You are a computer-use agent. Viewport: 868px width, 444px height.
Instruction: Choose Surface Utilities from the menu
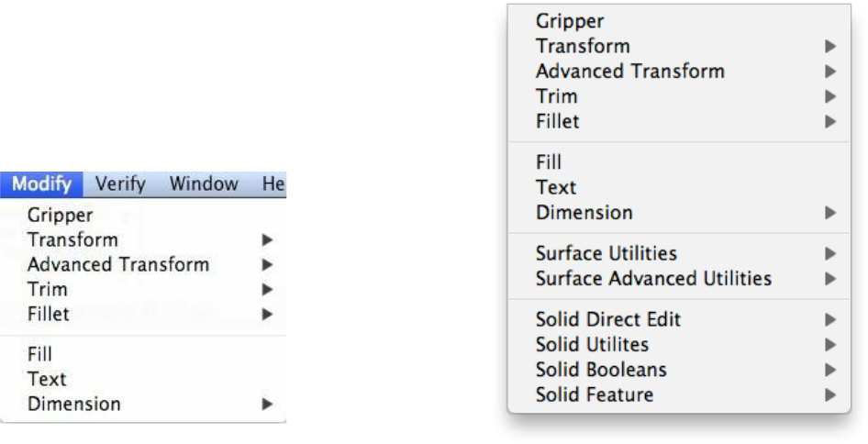coord(606,253)
